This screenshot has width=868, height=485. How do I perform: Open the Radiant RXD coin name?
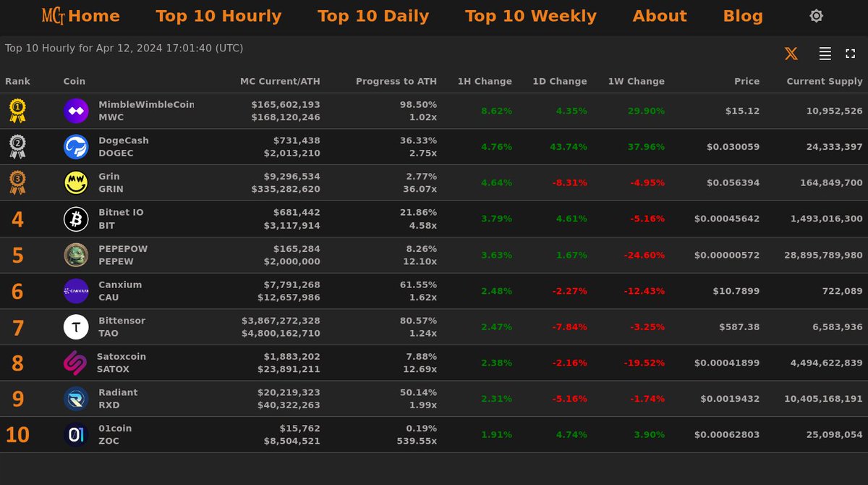coord(118,399)
